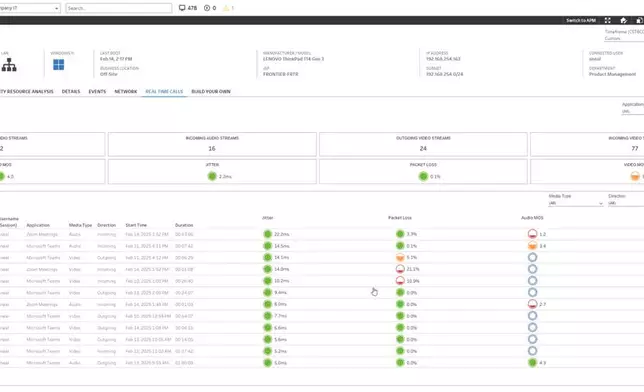Click the green jitter status icon for 7.7ms
The image size is (644, 392).
click(x=267, y=316)
